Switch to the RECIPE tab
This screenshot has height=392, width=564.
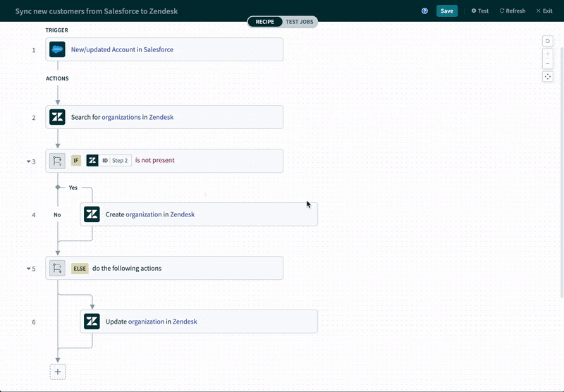265,22
